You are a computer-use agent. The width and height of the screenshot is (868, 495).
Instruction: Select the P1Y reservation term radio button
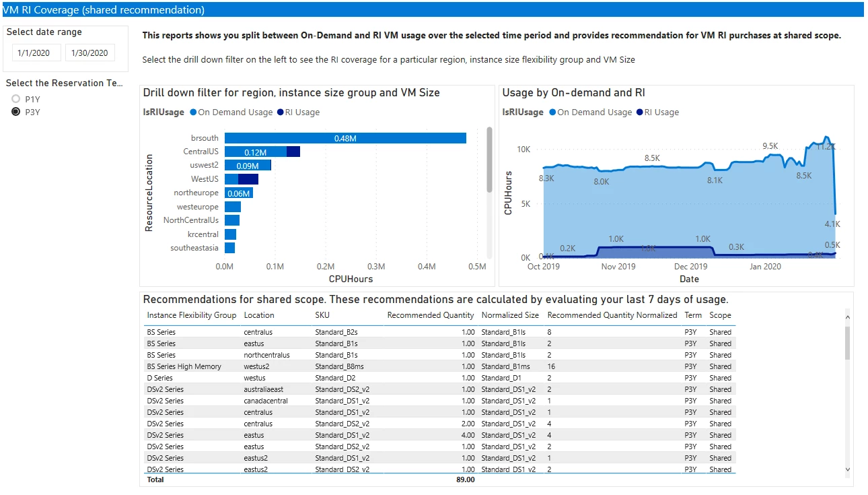pyautogui.click(x=15, y=99)
